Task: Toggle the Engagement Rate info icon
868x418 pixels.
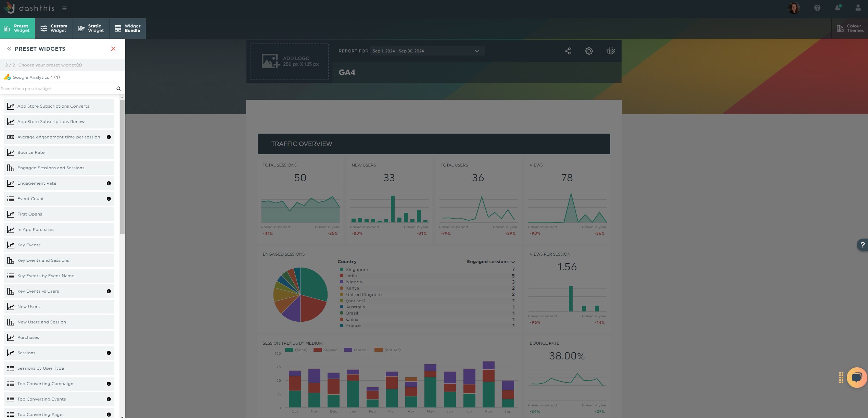Action: (x=108, y=183)
